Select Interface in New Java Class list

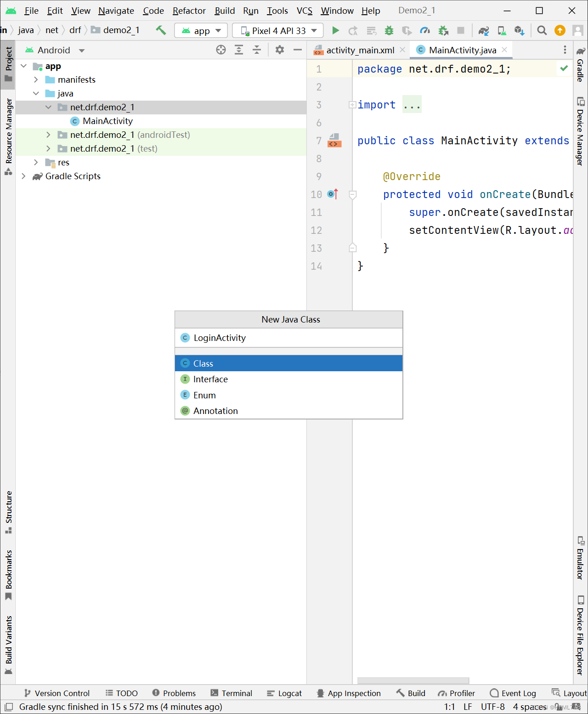288,379
